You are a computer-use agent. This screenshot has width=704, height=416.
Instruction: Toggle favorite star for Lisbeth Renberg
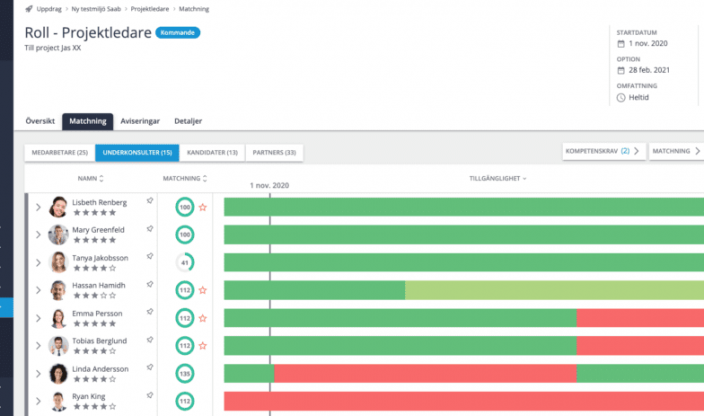(202, 207)
